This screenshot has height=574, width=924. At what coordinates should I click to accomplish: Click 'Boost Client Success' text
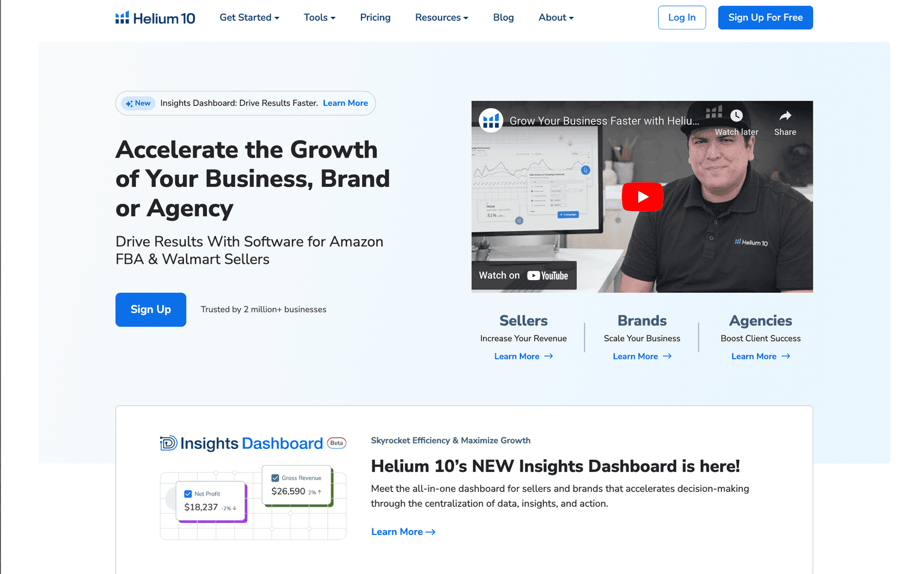760,338
